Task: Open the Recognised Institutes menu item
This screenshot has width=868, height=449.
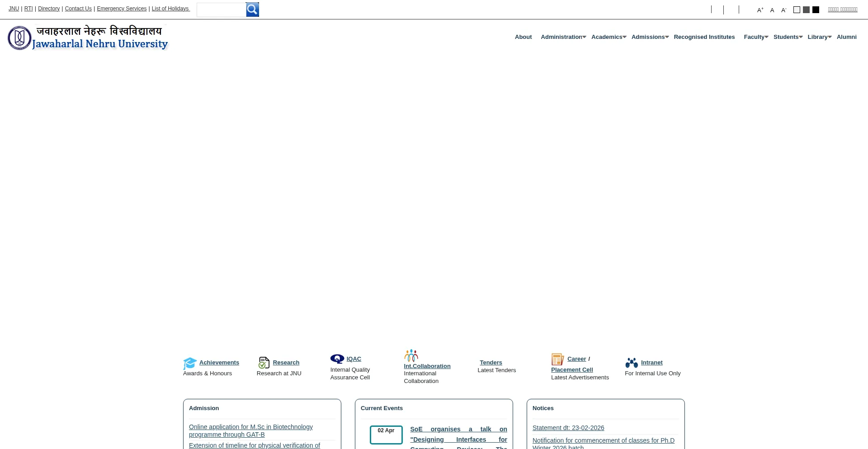Action: (x=704, y=37)
